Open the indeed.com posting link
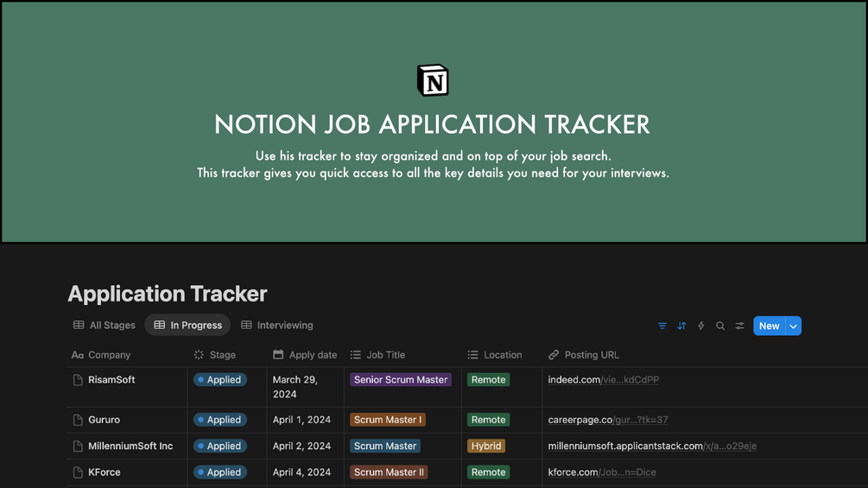Viewport: 868px width, 488px height. tap(604, 380)
